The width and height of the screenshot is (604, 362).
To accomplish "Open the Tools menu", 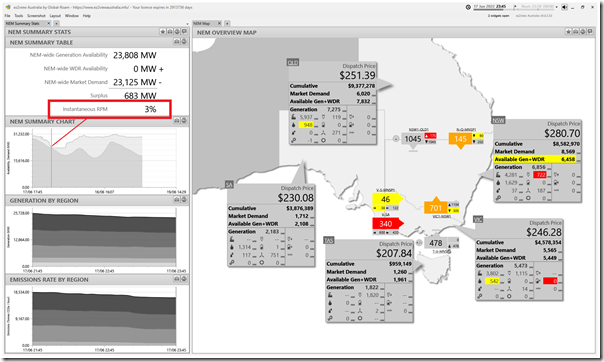I will click(x=19, y=16).
